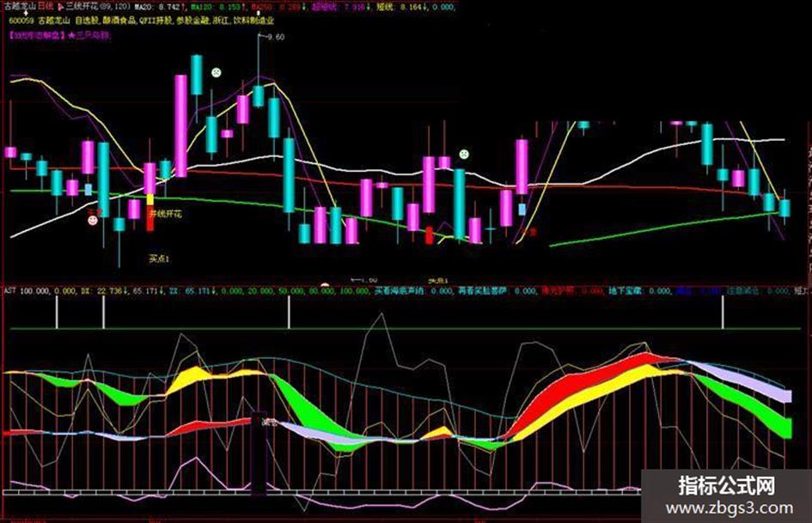Click the frowning face icon mid-chart
This screenshot has width=812, height=523.
(x=464, y=154)
